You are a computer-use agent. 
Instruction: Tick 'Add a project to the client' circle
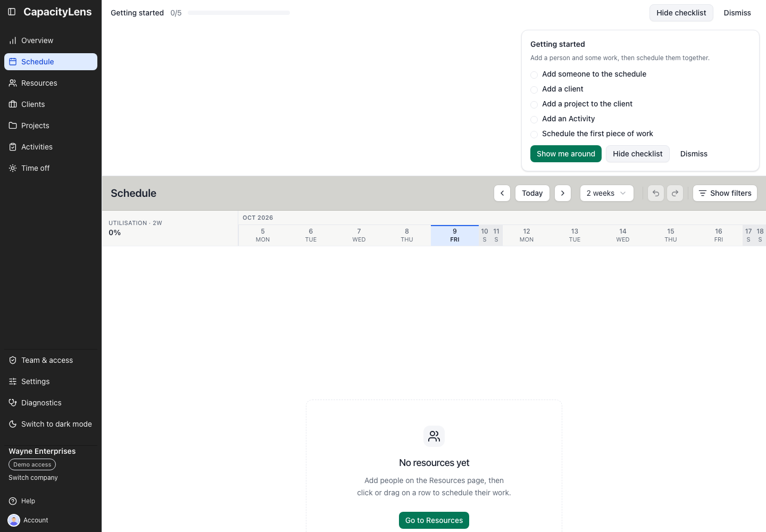(x=534, y=104)
